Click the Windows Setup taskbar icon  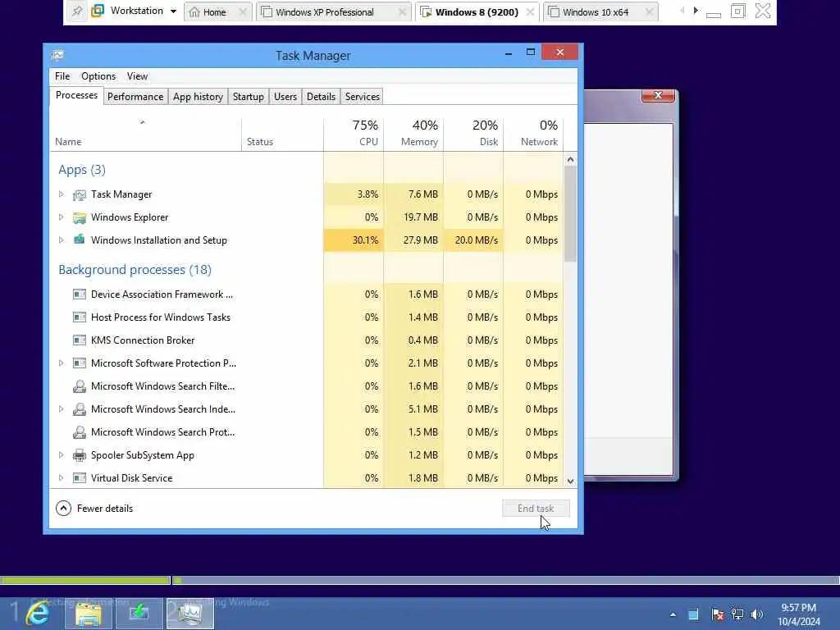tap(139, 614)
